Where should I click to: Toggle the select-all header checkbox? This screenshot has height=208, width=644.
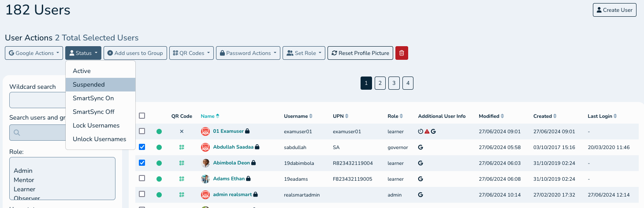tap(142, 116)
